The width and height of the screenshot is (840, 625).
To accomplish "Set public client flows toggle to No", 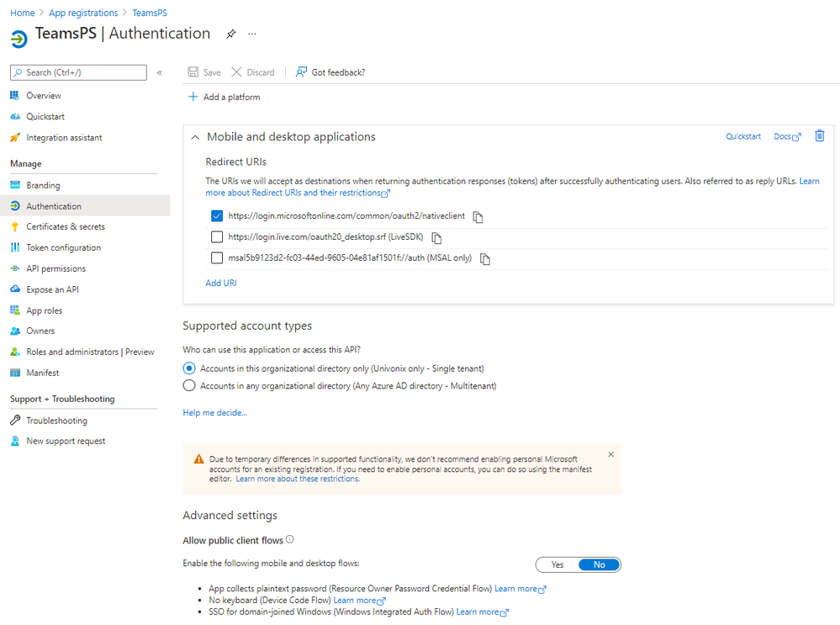I will 600,564.
